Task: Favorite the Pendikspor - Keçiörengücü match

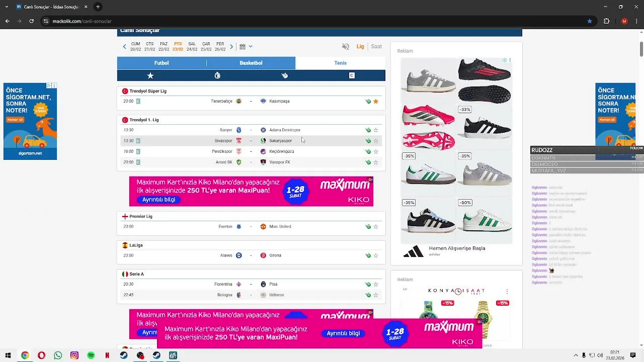Action: pos(376,151)
